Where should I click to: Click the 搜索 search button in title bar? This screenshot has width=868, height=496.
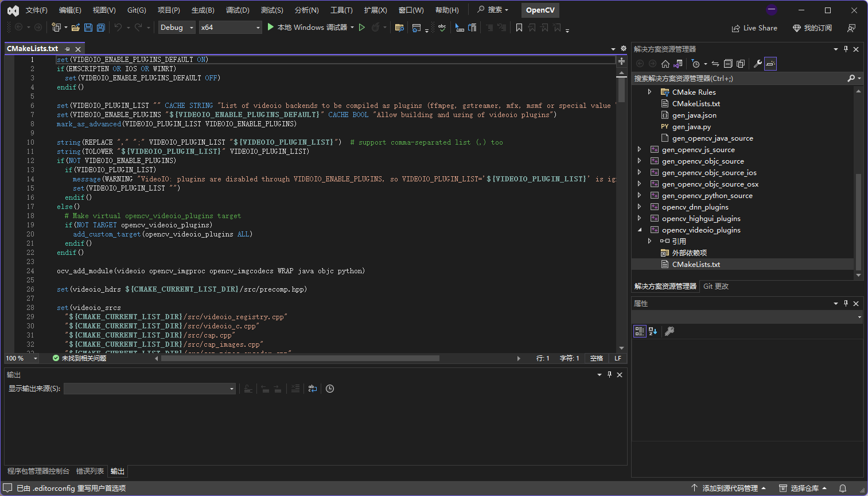[x=493, y=10]
